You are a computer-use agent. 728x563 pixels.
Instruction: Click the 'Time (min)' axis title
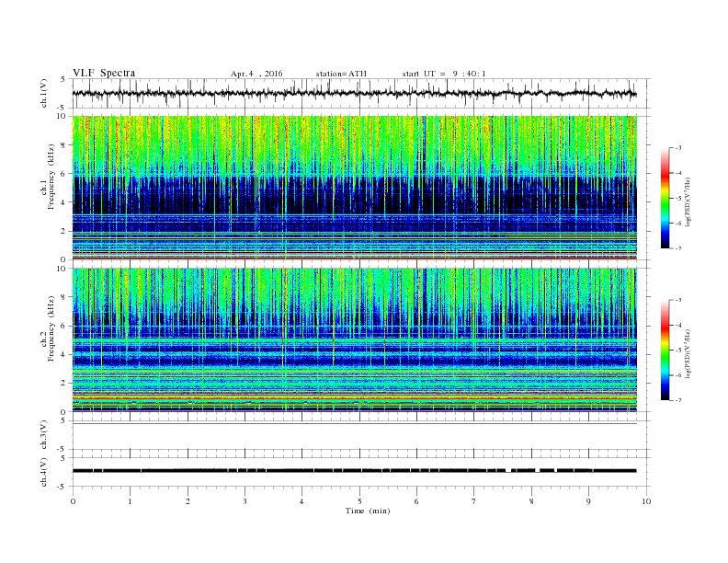coord(368,511)
